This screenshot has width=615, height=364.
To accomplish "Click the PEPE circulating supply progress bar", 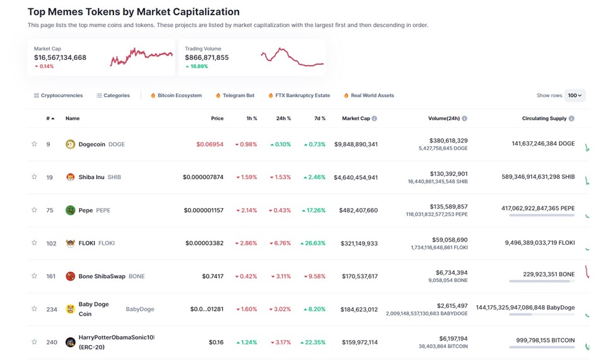I will 541,215.
